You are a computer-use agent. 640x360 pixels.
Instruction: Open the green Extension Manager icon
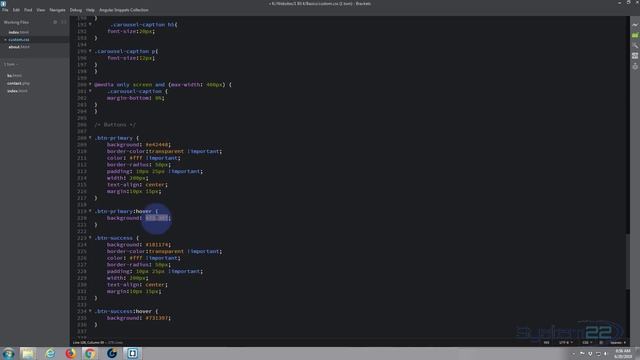[635, 36]
